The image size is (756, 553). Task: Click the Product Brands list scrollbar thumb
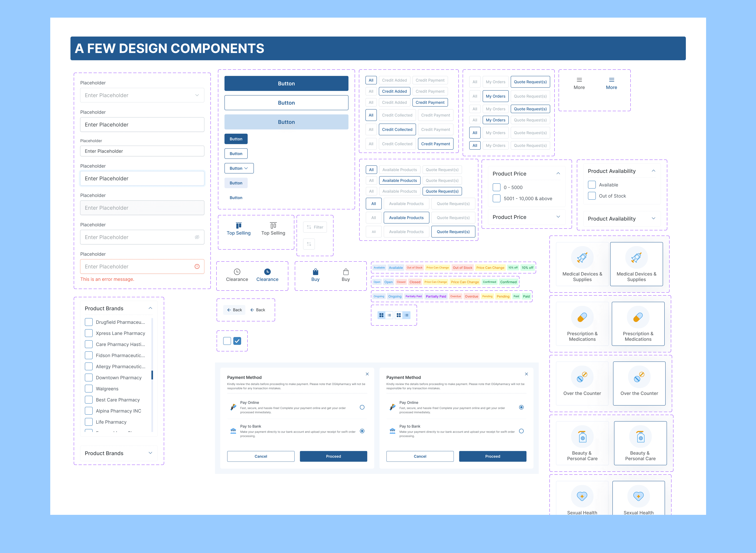tap(152, 375)
